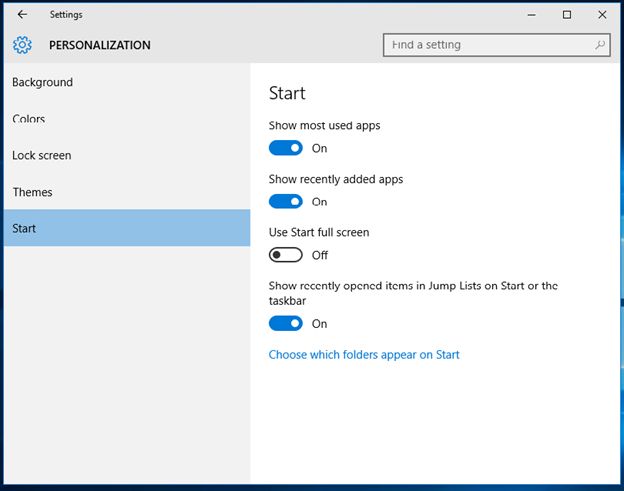Select Colors in the sidebar
This screenshot has width=624, height=491.
point(29,119)
